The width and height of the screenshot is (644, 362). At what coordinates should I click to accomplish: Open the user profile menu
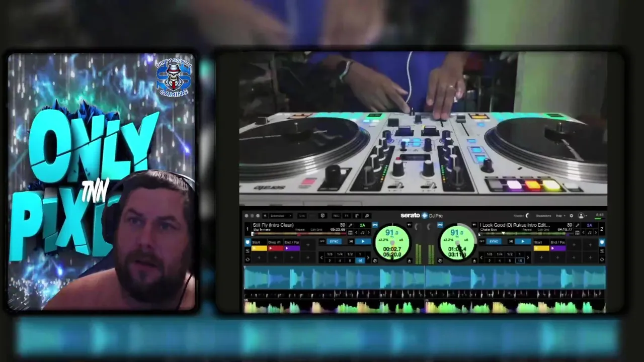pos(582,216)
